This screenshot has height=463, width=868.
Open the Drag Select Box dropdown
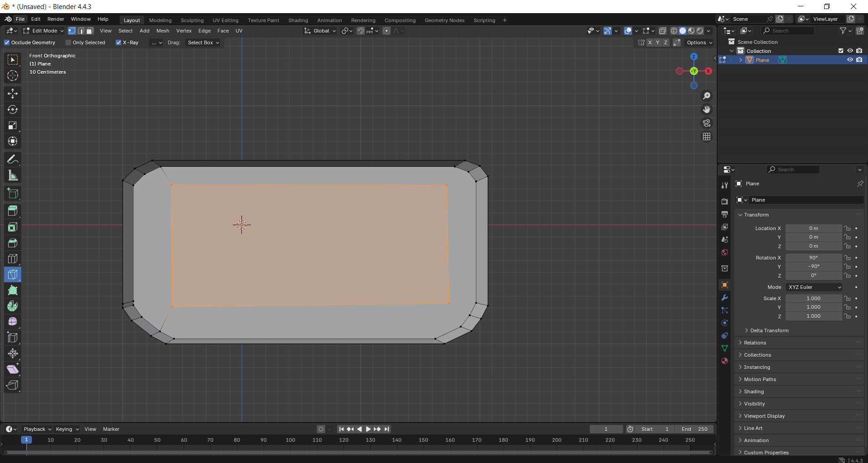pos(203,43)
